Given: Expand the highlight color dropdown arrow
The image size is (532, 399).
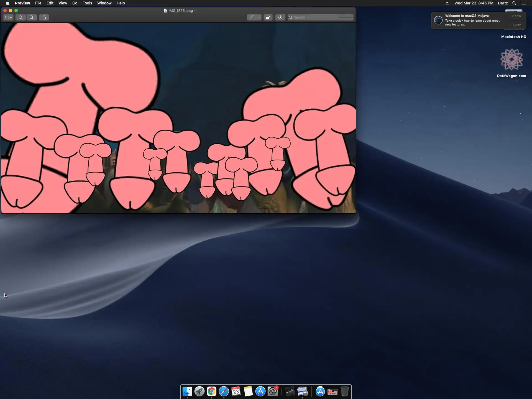Looking at the screenshot, I should 259,17.
